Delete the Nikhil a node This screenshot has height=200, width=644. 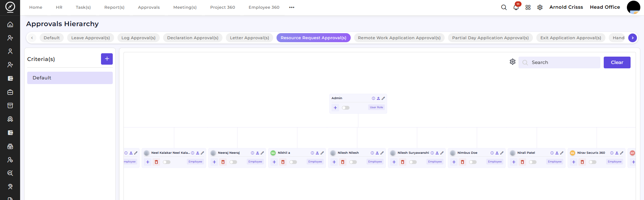tap(283, 162)
